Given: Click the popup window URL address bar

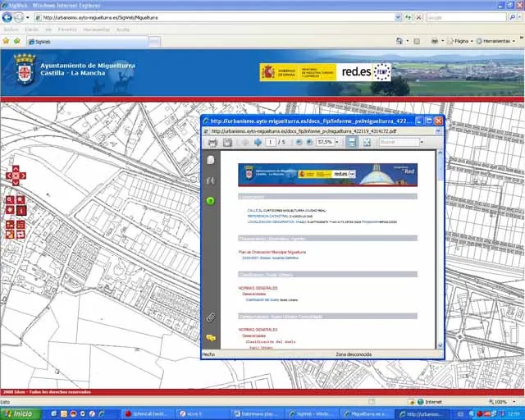Looking at the screenshot, I should 319,131.
